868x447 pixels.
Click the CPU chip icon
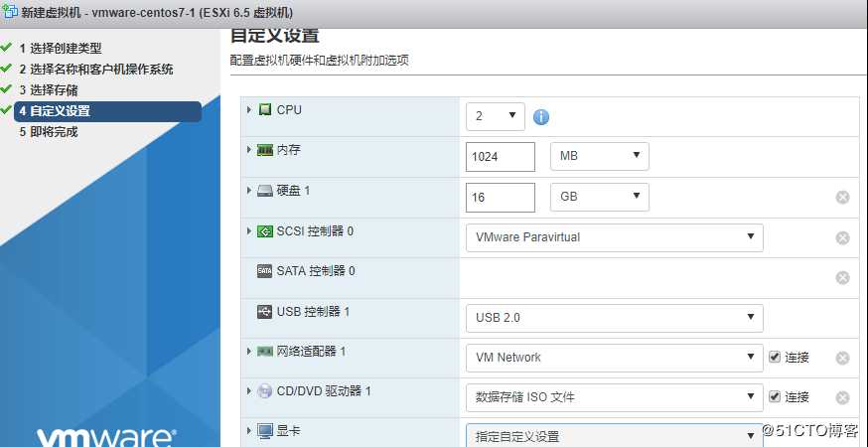265,109
